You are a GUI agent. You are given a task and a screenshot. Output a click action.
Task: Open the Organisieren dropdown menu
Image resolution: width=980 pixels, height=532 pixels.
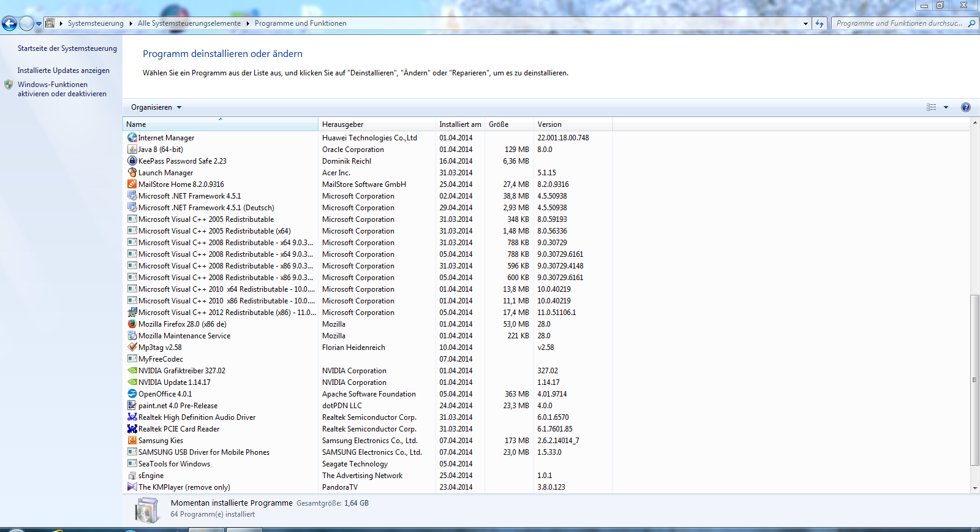coord(156,107)
